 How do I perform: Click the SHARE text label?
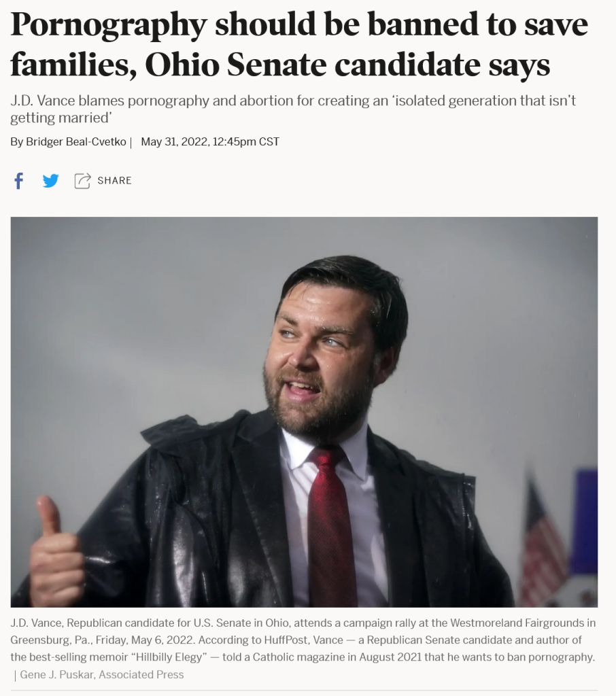pyautogui.click(x=114, y=181)
